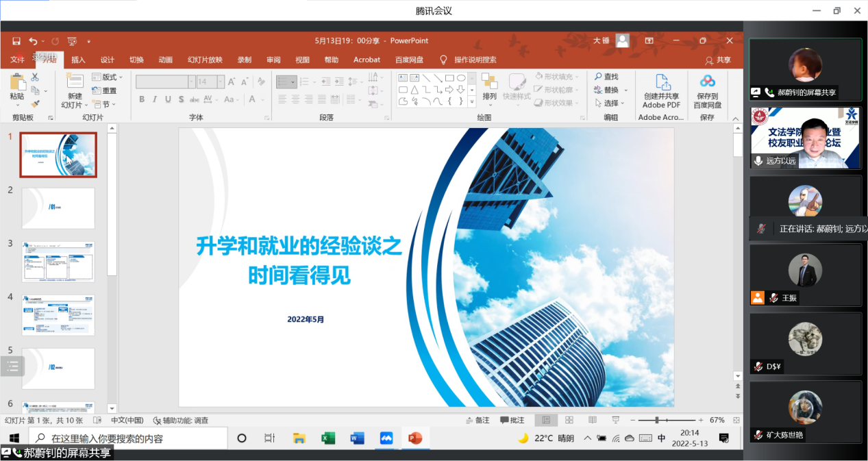The height and width of the screenshot is (461, 868).
Task: Expand the slide Layout (版式) dropdown
Action: click(x=108, y=77)
